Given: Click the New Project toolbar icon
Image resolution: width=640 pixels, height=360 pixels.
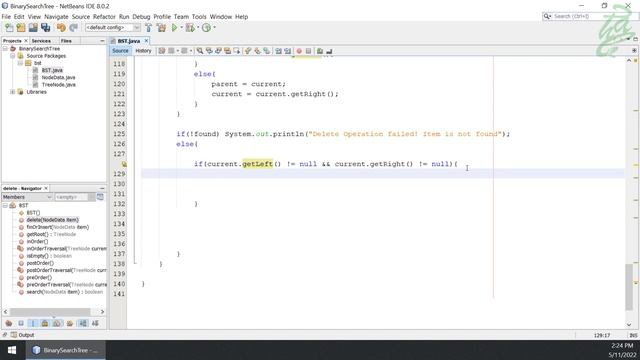Looking at the screenshot, I should pos(21,28).
